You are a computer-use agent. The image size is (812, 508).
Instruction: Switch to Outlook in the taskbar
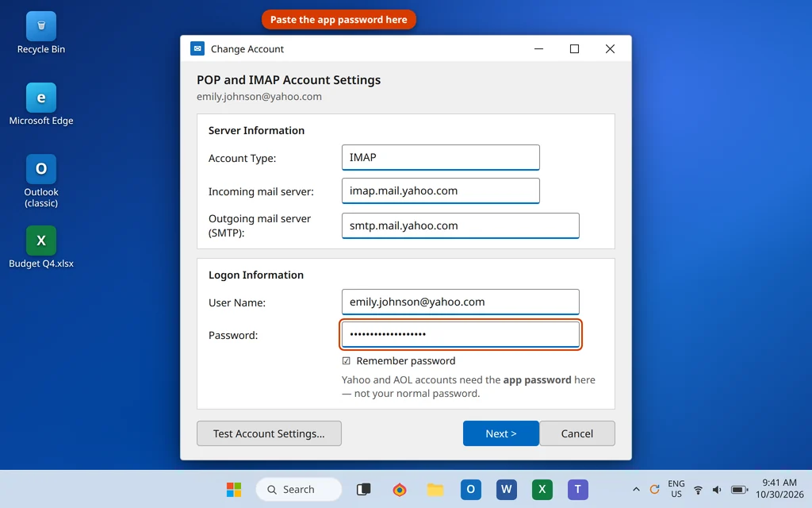(x=471, y=489)
